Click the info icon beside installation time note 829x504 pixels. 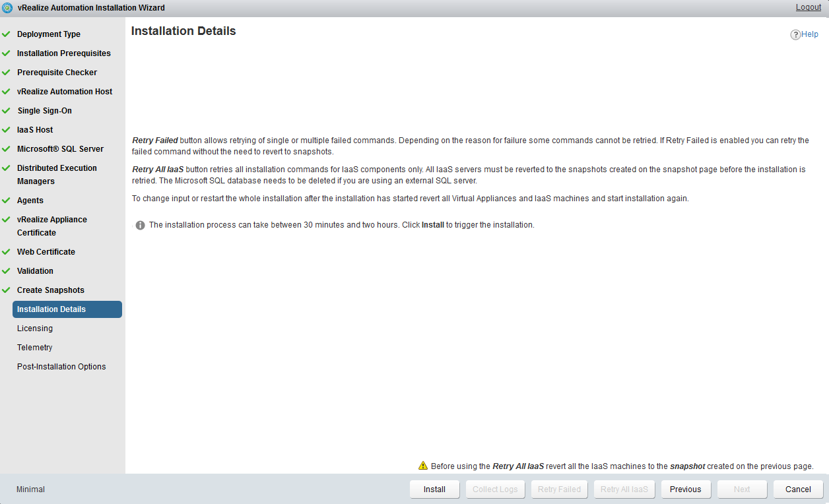point(140,226)
